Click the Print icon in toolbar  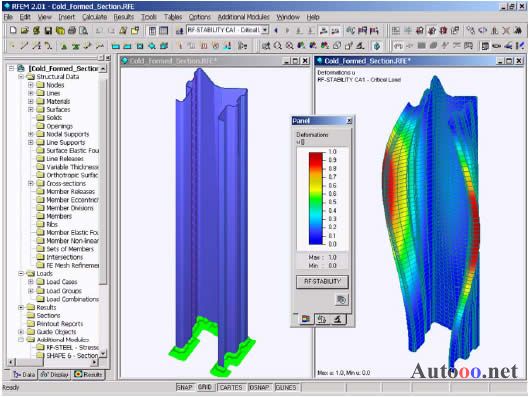click(x=72, y=30)
